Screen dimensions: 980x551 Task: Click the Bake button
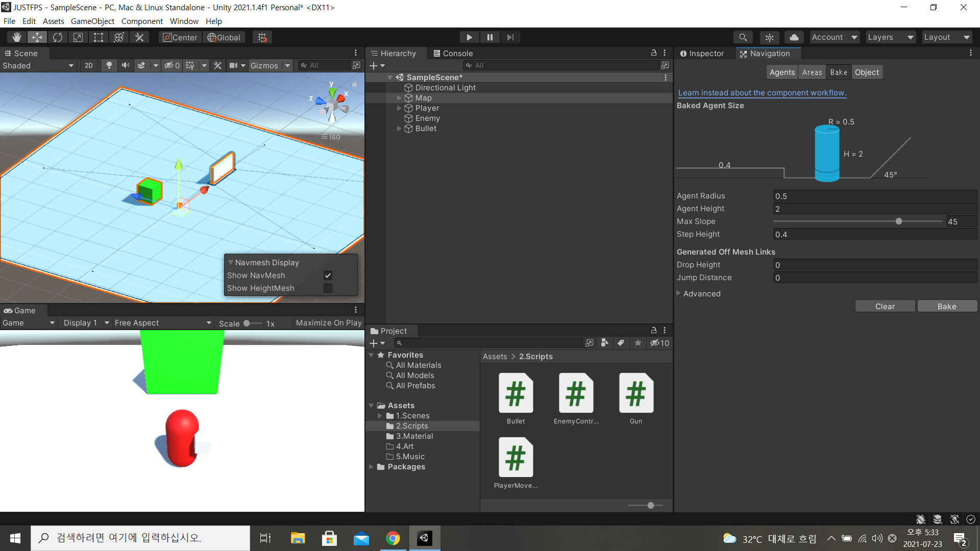(947, 306)
